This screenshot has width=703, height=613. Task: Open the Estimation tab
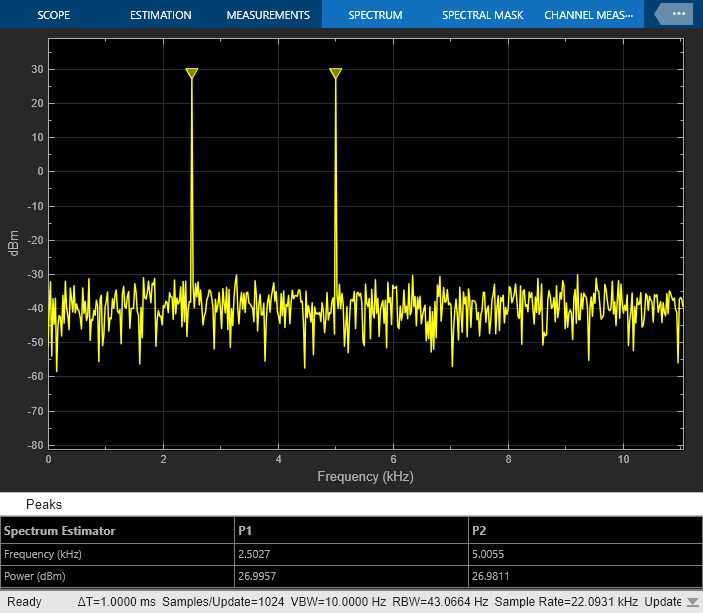tap(160, 16)
